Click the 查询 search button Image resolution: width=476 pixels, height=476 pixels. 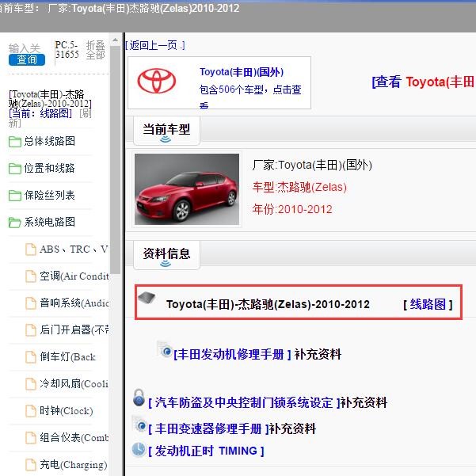[27, 59]
